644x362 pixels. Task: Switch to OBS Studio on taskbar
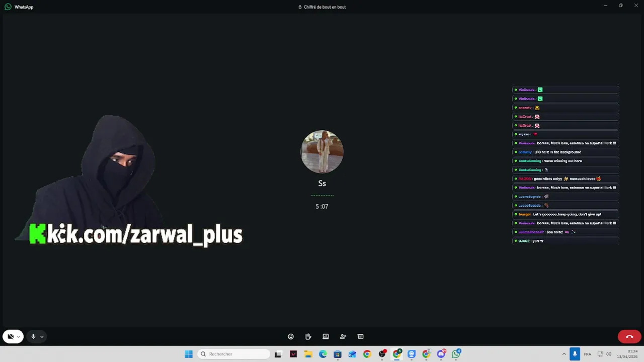(x=382, y=354)
